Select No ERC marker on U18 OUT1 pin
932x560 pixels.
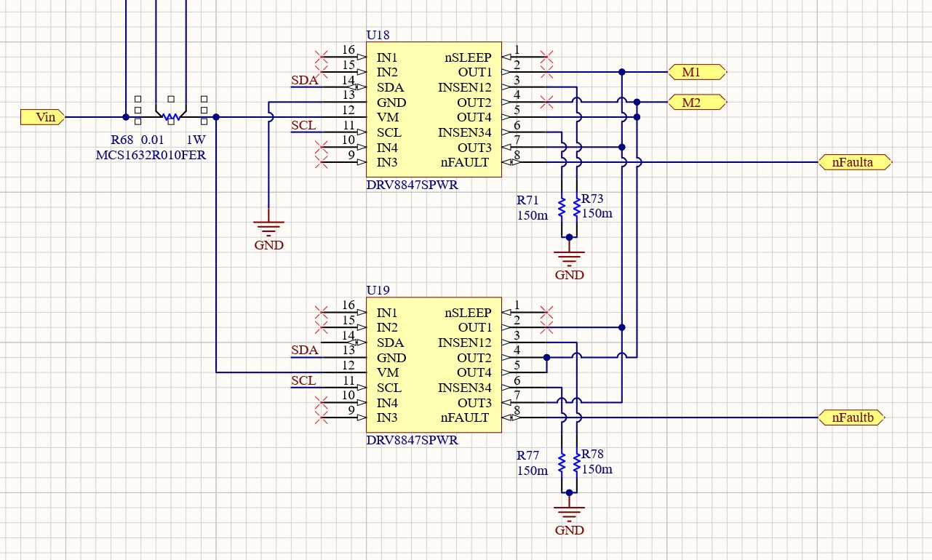click(547, 72)
